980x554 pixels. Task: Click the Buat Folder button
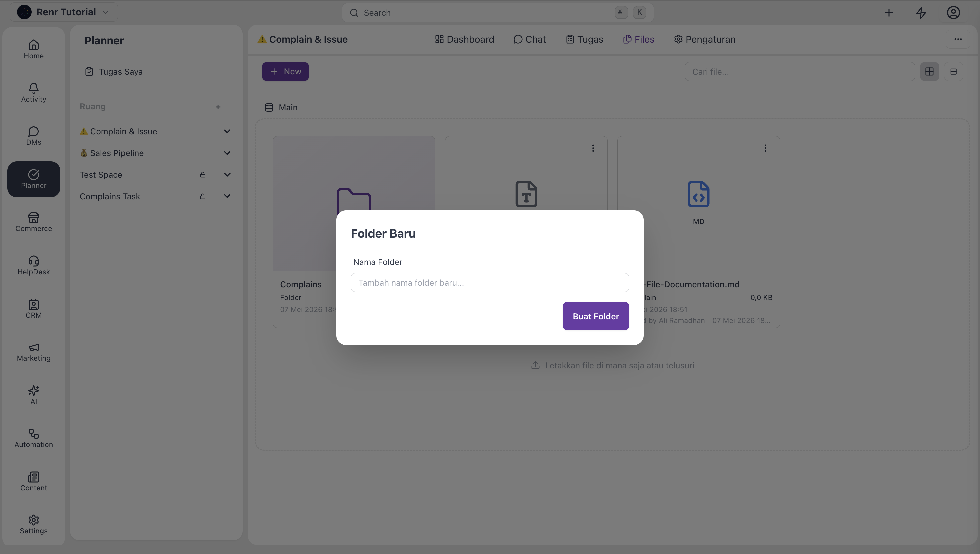tap(596, 316)
